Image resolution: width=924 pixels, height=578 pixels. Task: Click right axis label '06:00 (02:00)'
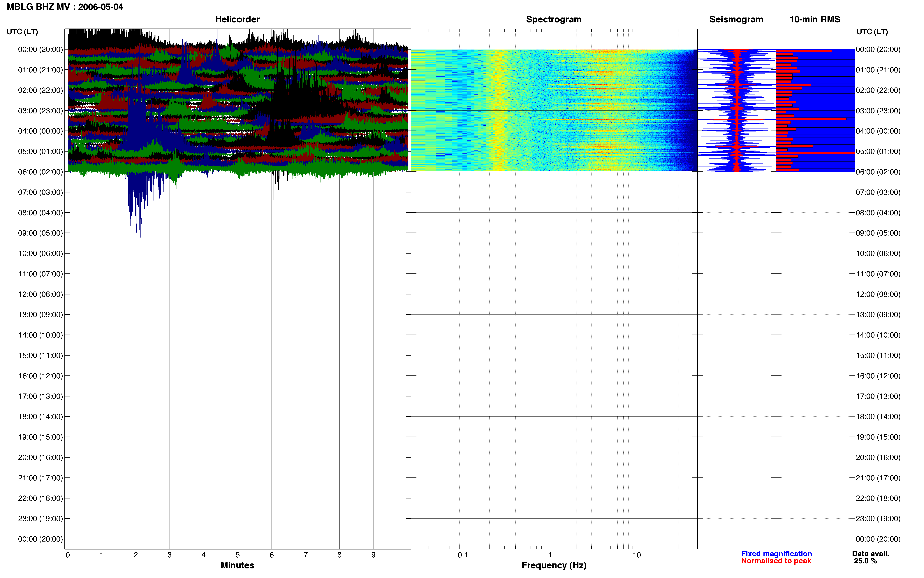[x=878, y=172]
